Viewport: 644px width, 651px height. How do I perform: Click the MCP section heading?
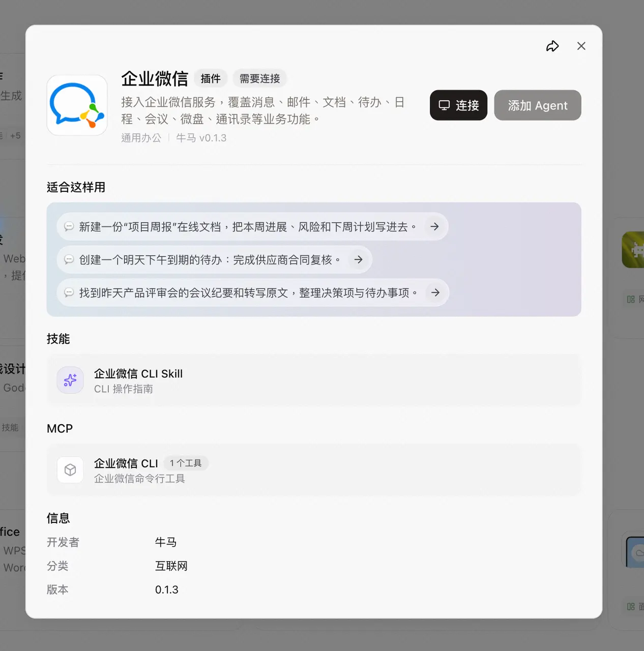pyautogui.click(x=60, y=429)
